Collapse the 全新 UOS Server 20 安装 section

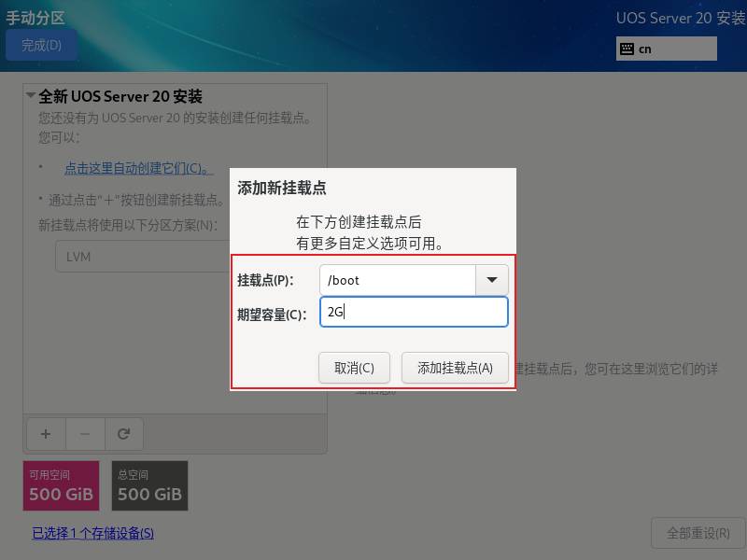[x=31, y=95]
